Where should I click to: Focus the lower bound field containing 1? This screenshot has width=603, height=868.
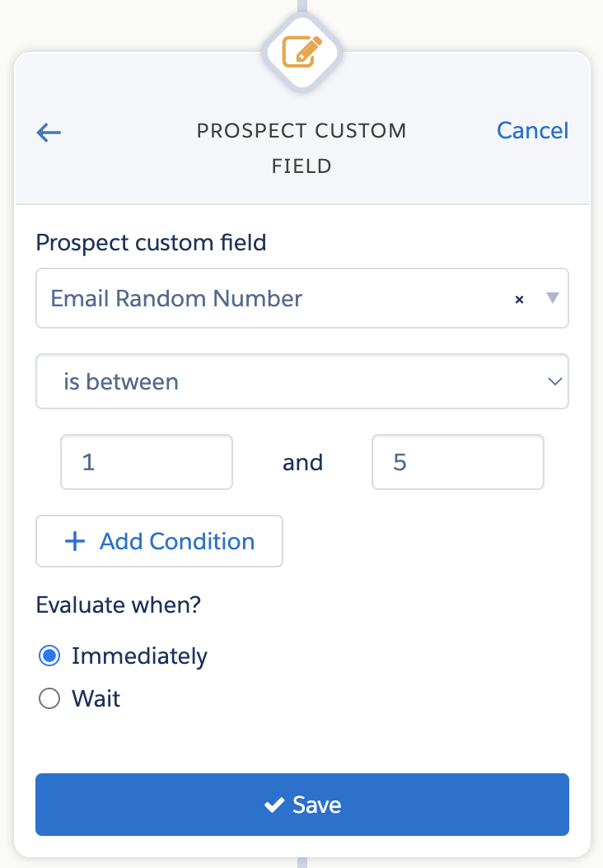[x=147, y=462]
